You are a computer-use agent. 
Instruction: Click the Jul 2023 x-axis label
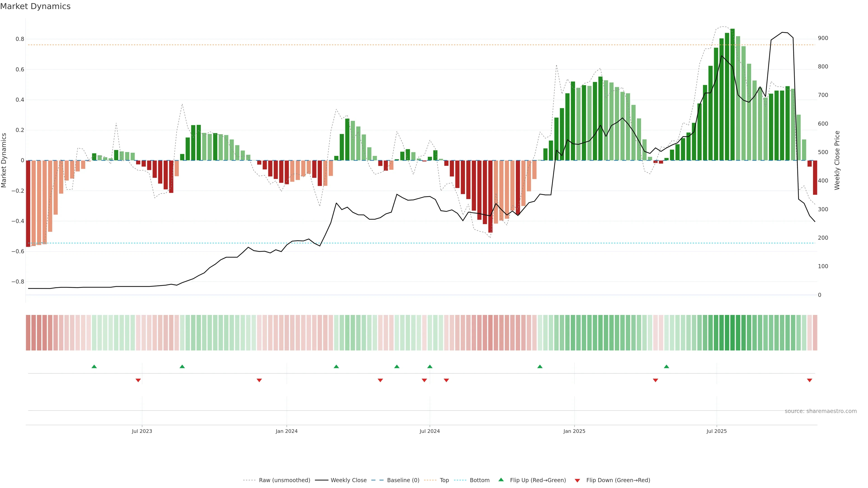[142, 431]
